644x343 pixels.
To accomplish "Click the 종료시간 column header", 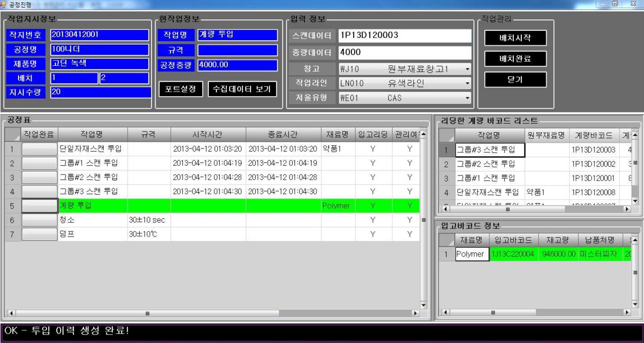I will [x=283, y=134].
